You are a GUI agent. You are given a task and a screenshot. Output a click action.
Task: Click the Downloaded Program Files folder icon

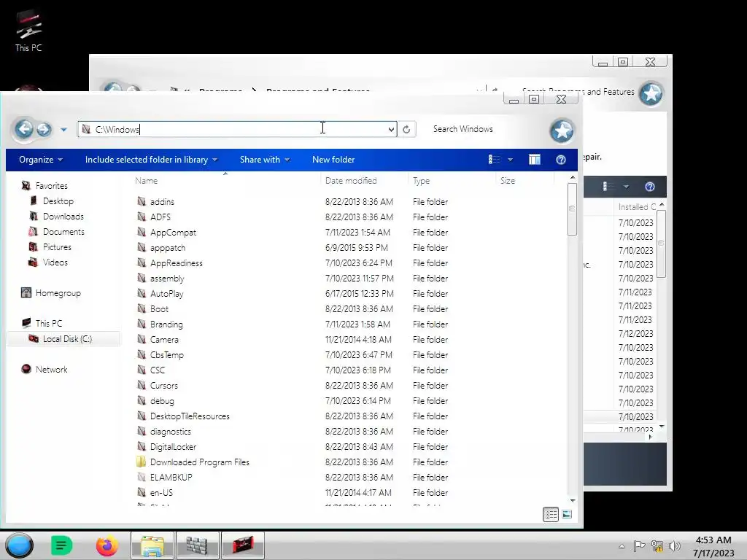pyautogui.click(x=141, y=462)
